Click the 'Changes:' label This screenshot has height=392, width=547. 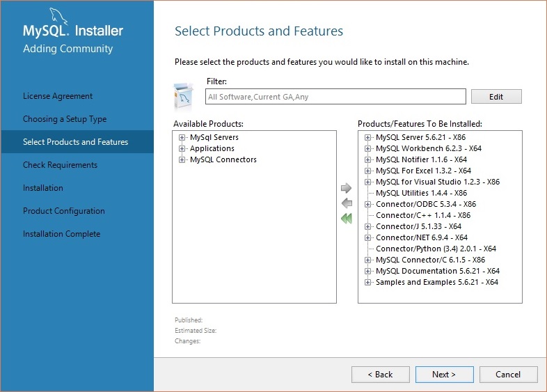pos(187,341)
